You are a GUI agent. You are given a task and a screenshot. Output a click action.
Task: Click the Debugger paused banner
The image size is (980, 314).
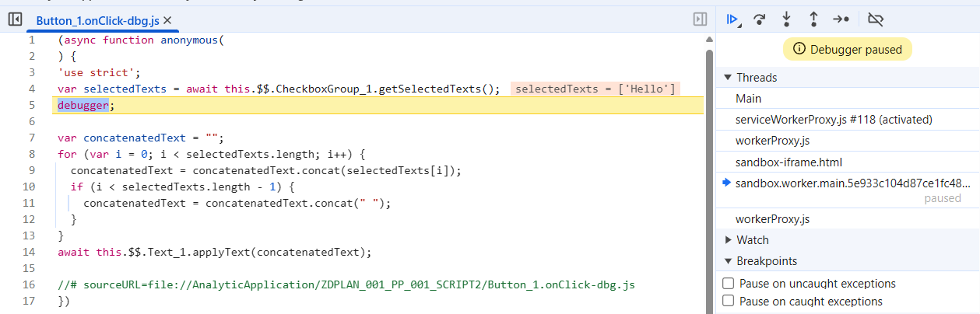848,50
